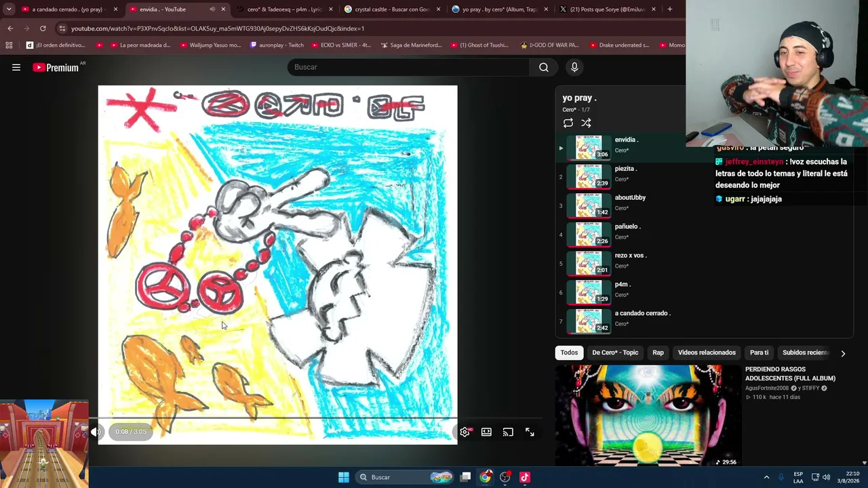The image size is (868, 488).
Task: Switch to 'crystal casltle - Buscar con Google' tab
Action: click(x=392, y=9)
